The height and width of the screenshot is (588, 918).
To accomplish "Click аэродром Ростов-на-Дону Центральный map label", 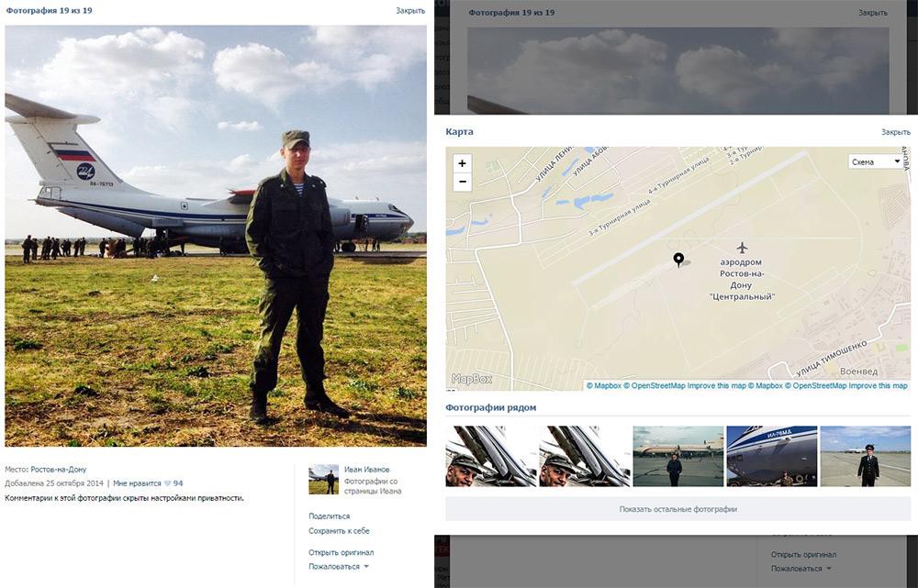I will (742, 280).
